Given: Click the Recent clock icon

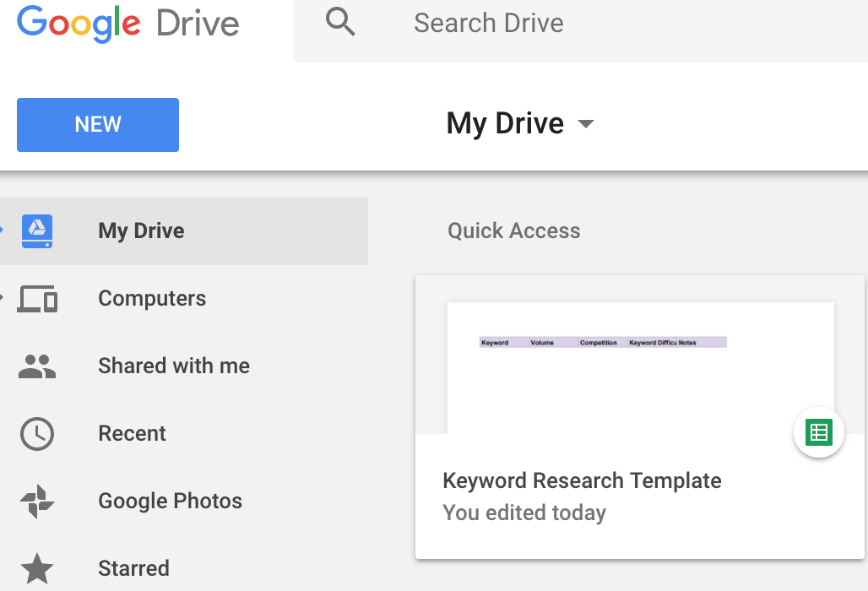Looking at the screenshot, I should point(37,433).
